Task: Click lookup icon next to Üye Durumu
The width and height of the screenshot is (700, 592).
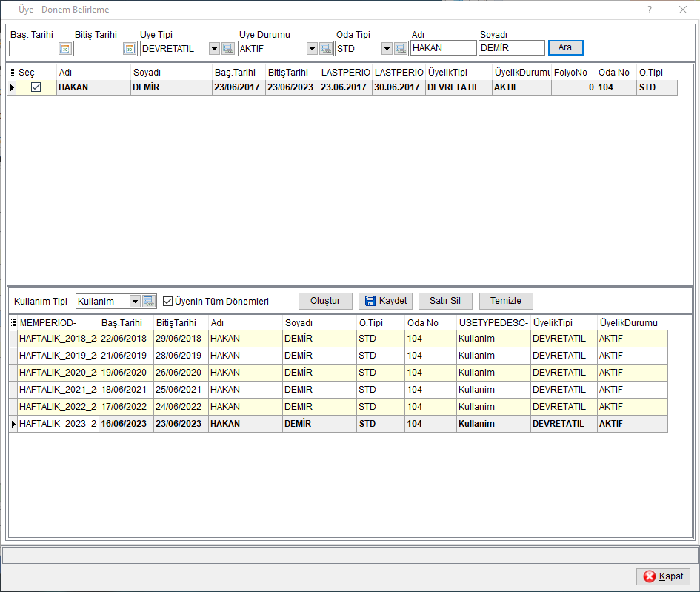Action: tap(326, 49)
